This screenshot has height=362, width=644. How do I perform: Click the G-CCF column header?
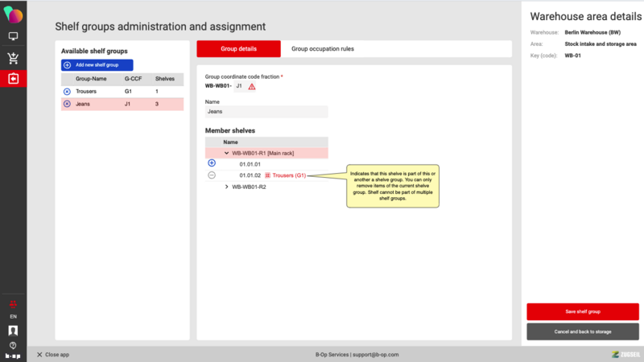coord(133,79)
